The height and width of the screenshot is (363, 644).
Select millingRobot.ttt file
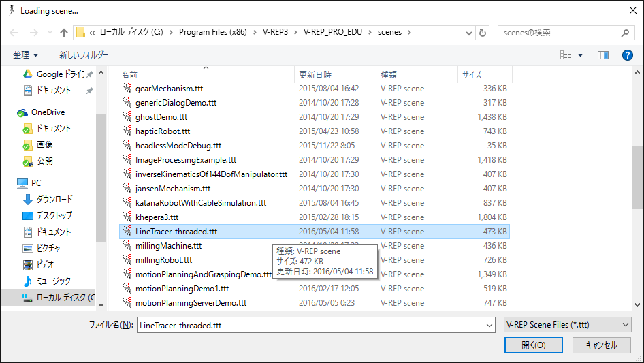(163, 260)
